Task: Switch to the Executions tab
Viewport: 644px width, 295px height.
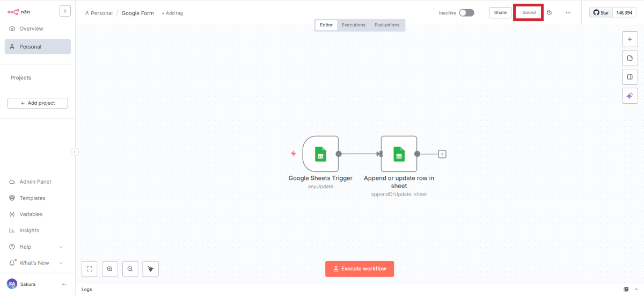Action: coord(353,25)
